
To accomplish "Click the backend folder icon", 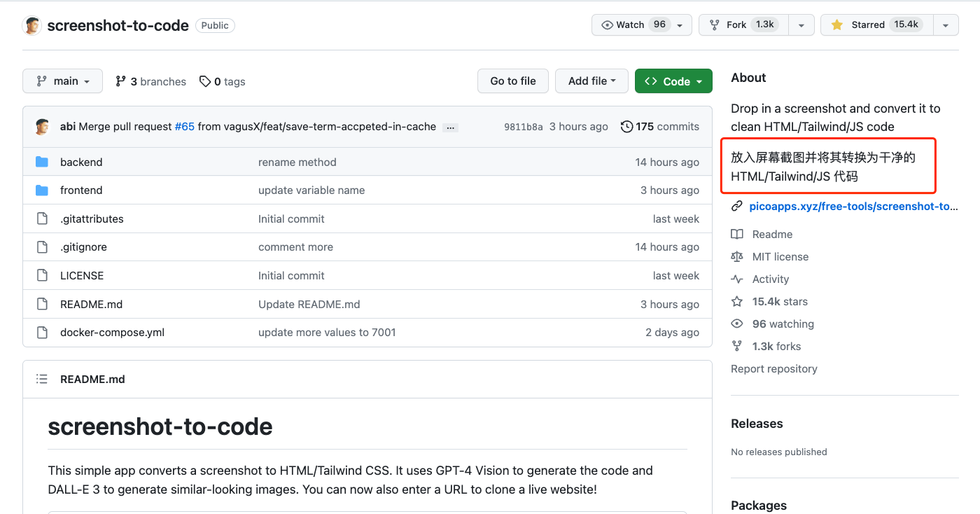I will [x=42, y=162].
